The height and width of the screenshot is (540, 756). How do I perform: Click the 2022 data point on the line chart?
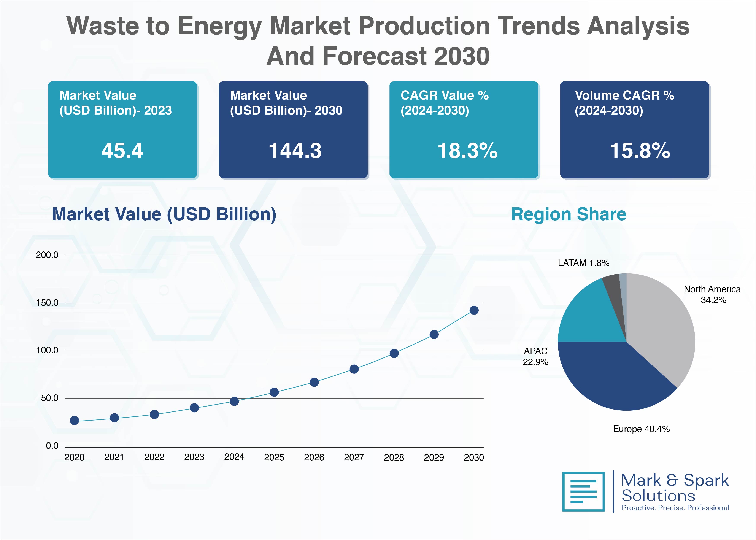(x=154, y=414)
